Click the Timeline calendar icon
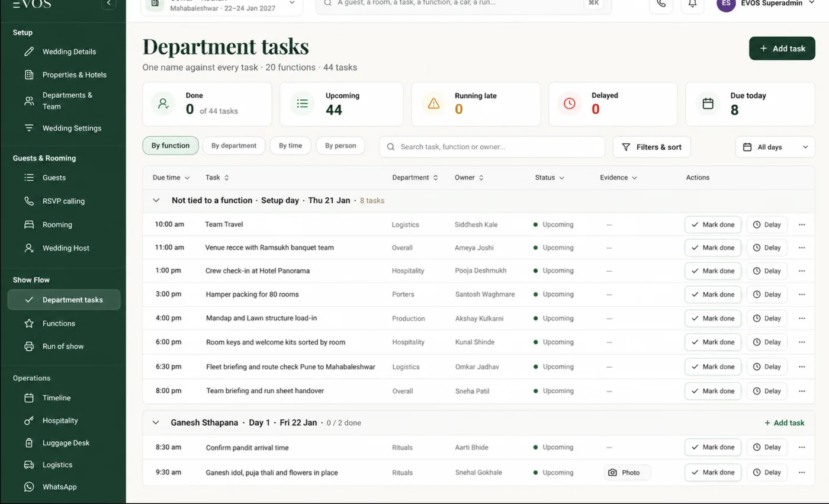 pyautogui.click(x=29, y=398)
